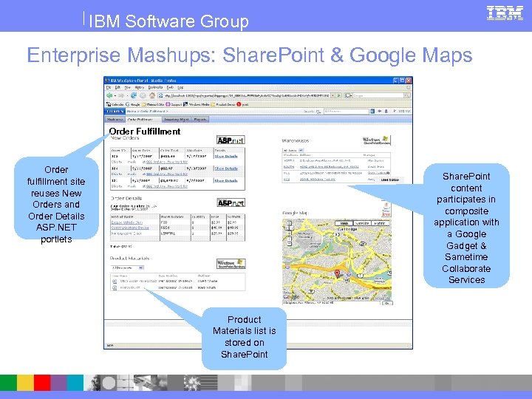Click Windows SharePoint logo beside Product Materials
Image resolution: width=532 pixels, height=399 pixels.
click(231, 264)
